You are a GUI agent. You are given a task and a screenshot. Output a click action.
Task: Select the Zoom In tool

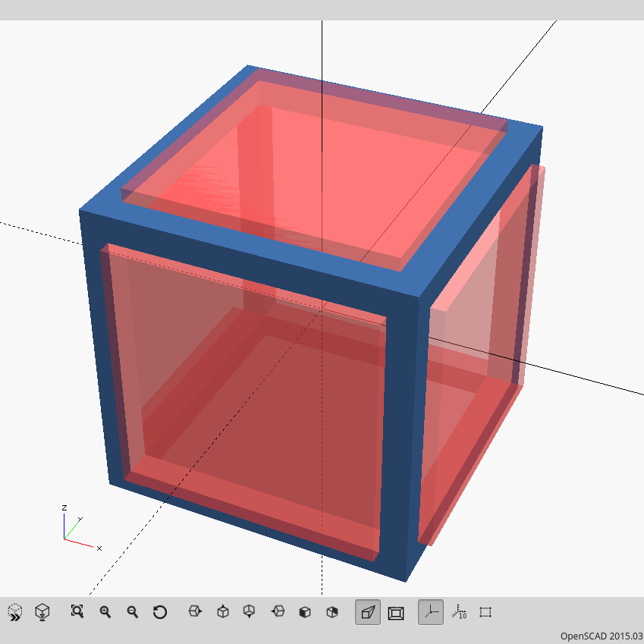[105, 612]
